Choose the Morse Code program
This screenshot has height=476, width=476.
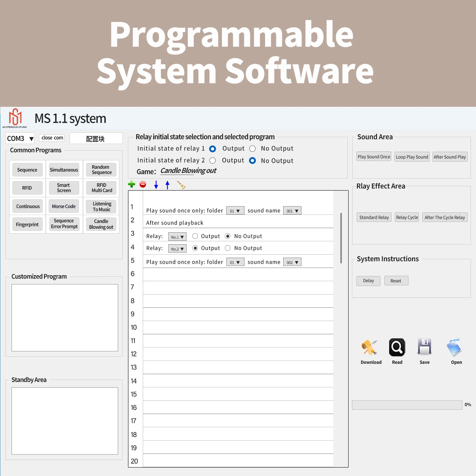click(64, 206)
